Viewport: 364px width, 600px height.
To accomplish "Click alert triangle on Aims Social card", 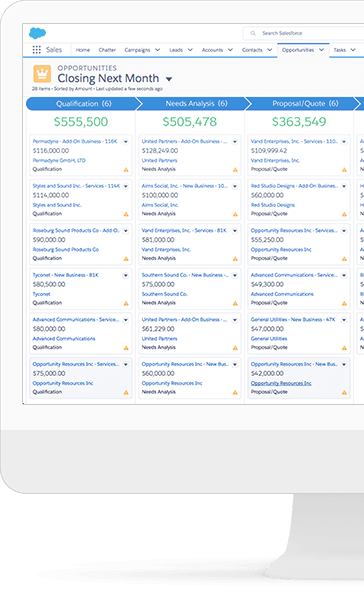I will pos(235,214).
